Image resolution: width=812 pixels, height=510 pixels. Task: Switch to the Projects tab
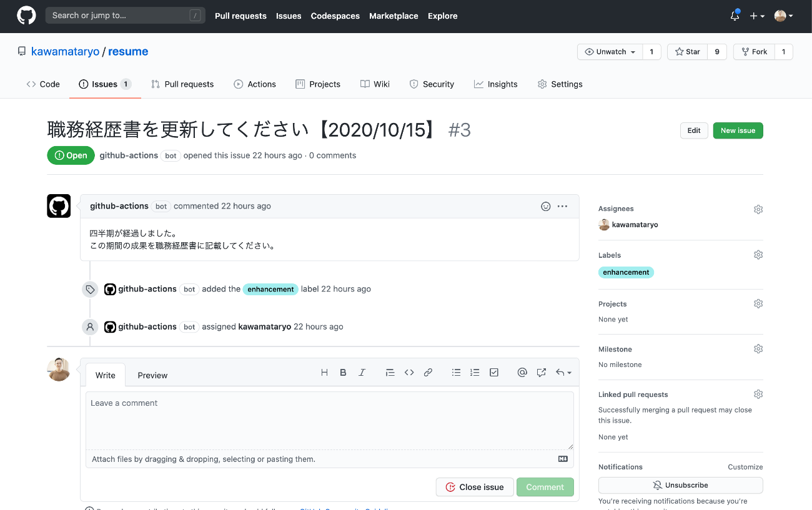(x=318, y=84)
